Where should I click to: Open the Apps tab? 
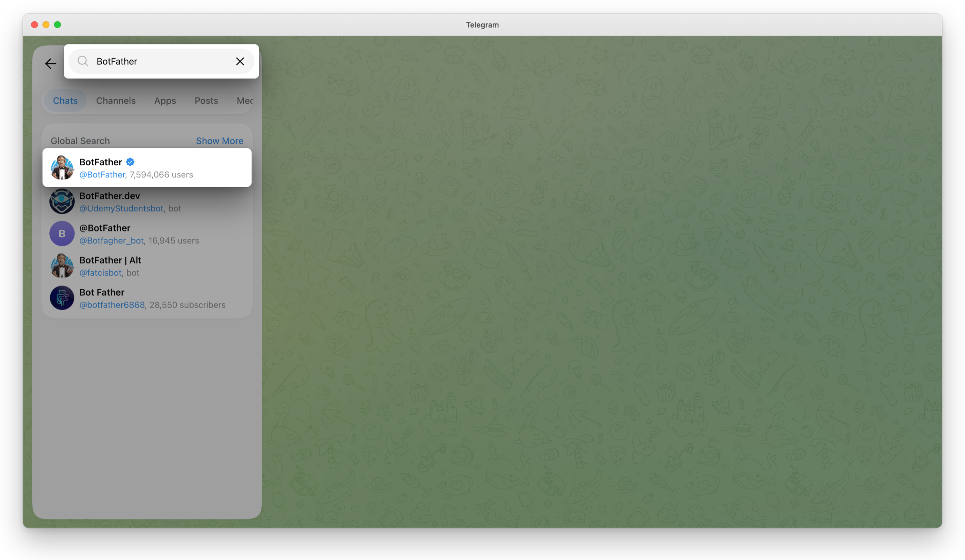point(165,101)
